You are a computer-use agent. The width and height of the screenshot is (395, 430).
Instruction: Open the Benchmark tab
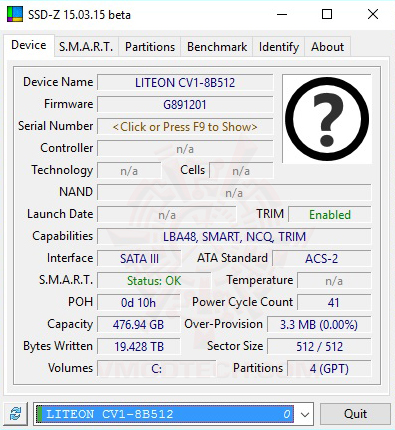[217, 47]
